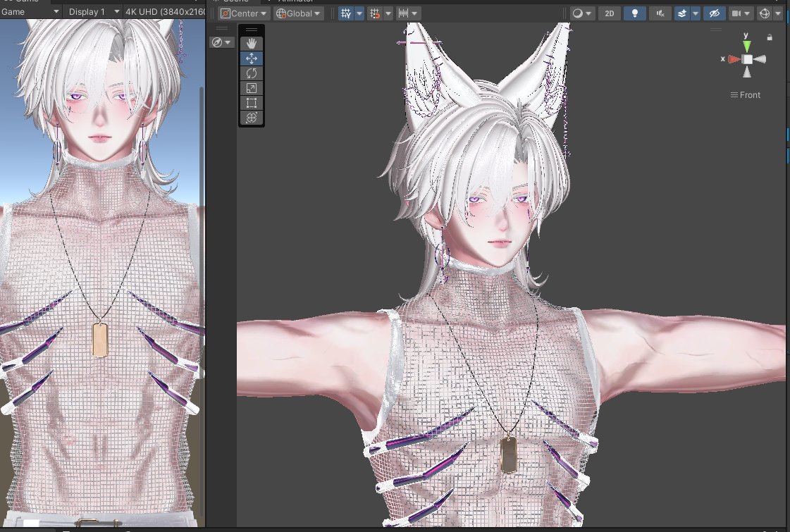This screenshot has width=790, height=532.
Task: Open the Display 1 dropdown
Action: point(92,11)
